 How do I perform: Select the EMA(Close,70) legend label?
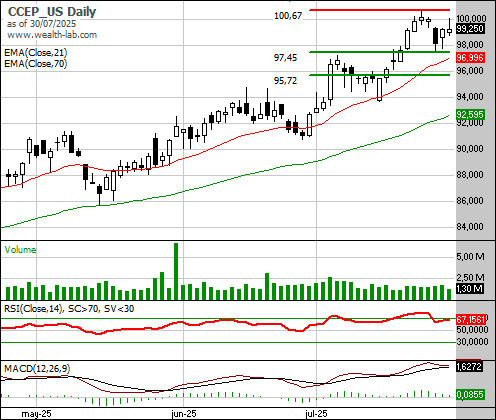(36, 63)
